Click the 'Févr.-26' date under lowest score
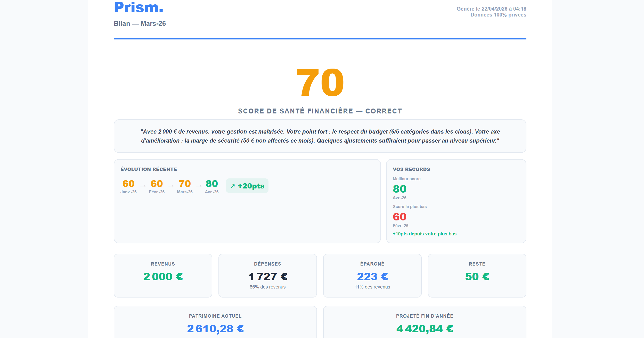Viewport: 644px width, 338px height. tap(401, 226)
